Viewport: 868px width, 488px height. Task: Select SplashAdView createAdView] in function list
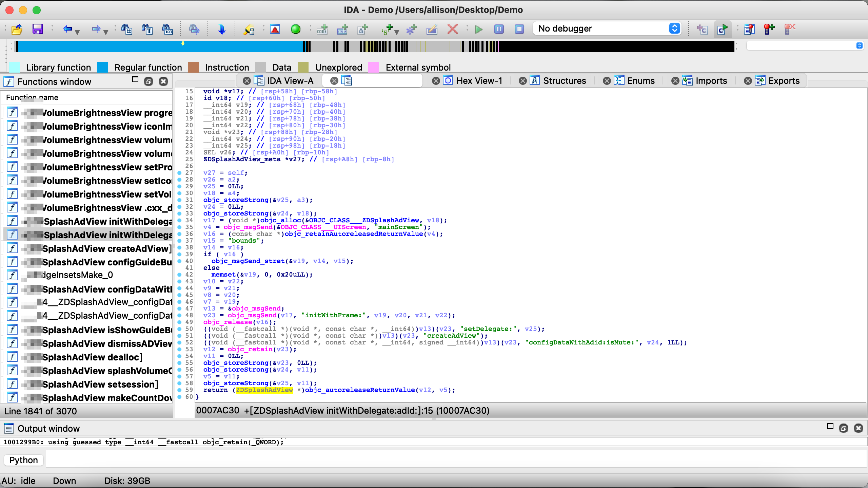pyautogui.click(x=107, y=249)
